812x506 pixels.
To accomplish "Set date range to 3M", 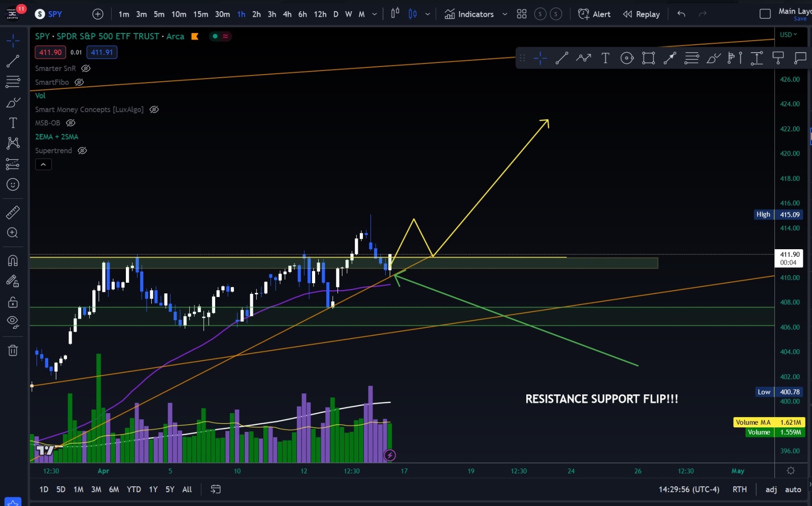I will point(96,489).
